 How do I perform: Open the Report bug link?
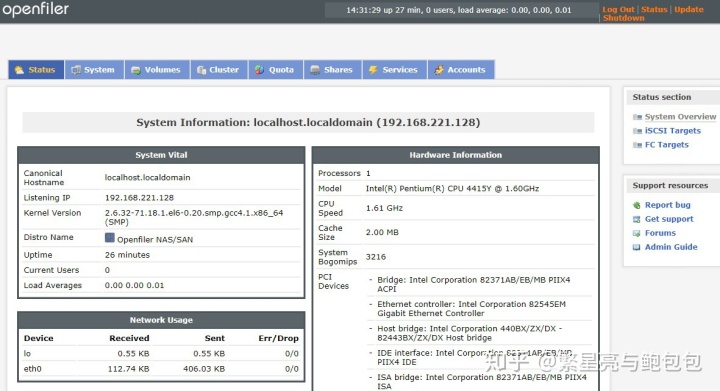pos(668,205)
